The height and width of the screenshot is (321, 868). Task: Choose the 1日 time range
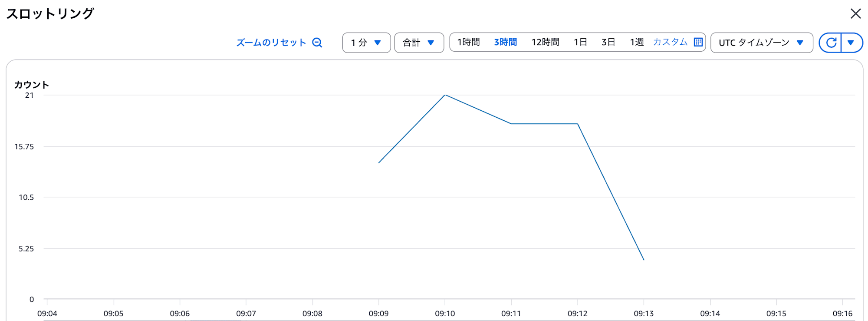tap(580, 42)
